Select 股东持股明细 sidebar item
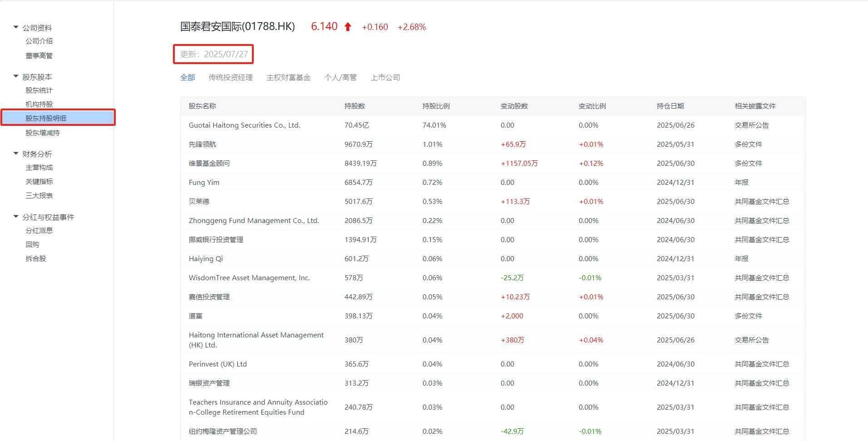 tap(58, 118)
